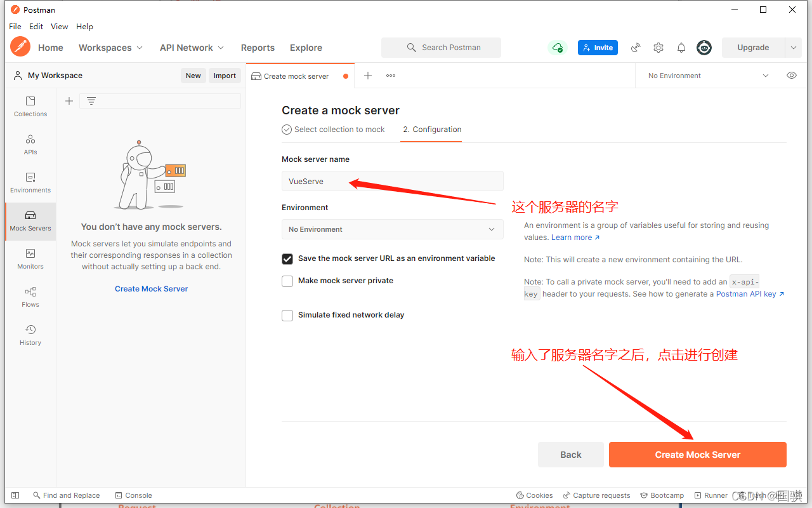Image resolution: width=812 pixels, height=508 pixels.
Task: Open the Help menu
Action: point(84,27)
